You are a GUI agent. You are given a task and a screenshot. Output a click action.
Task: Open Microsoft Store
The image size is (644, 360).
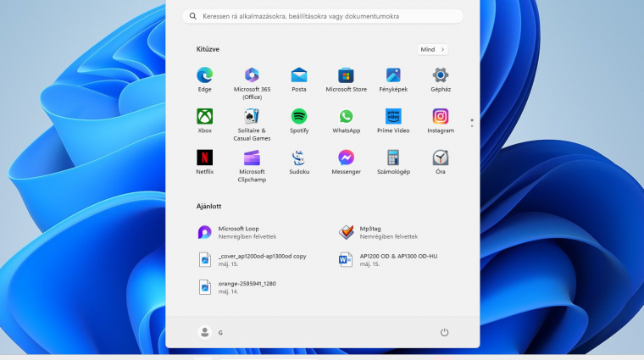tap(347, 80)
